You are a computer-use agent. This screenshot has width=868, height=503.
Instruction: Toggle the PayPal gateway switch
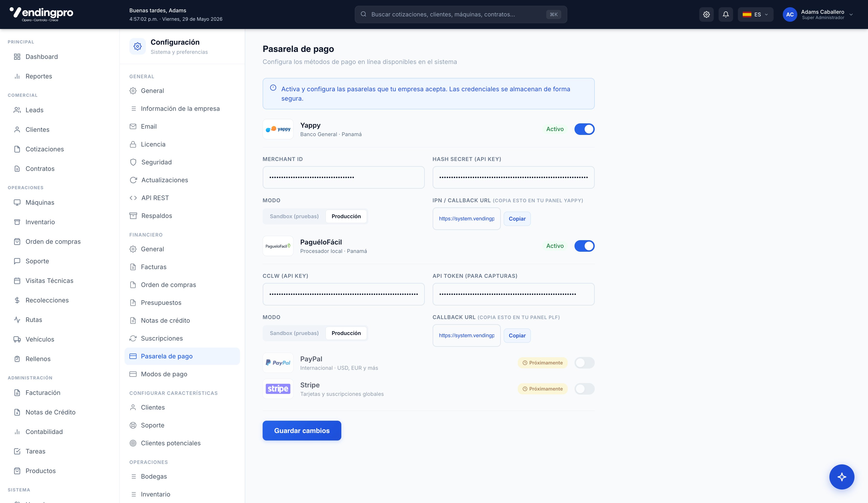585,363
